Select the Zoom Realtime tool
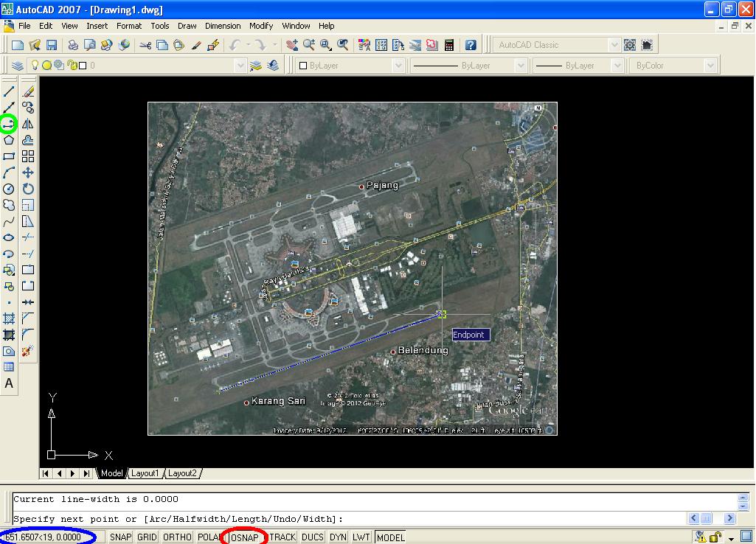 pos(308,44)
